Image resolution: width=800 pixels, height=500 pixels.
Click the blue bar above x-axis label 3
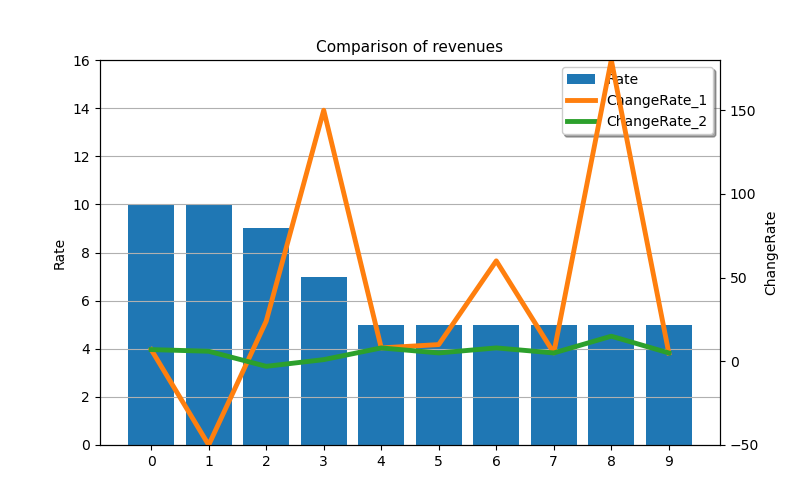point(324,361)
